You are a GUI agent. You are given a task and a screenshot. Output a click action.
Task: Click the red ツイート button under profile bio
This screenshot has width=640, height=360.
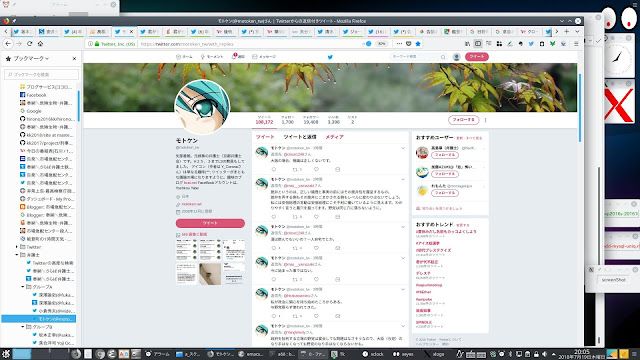pos(210,223)
